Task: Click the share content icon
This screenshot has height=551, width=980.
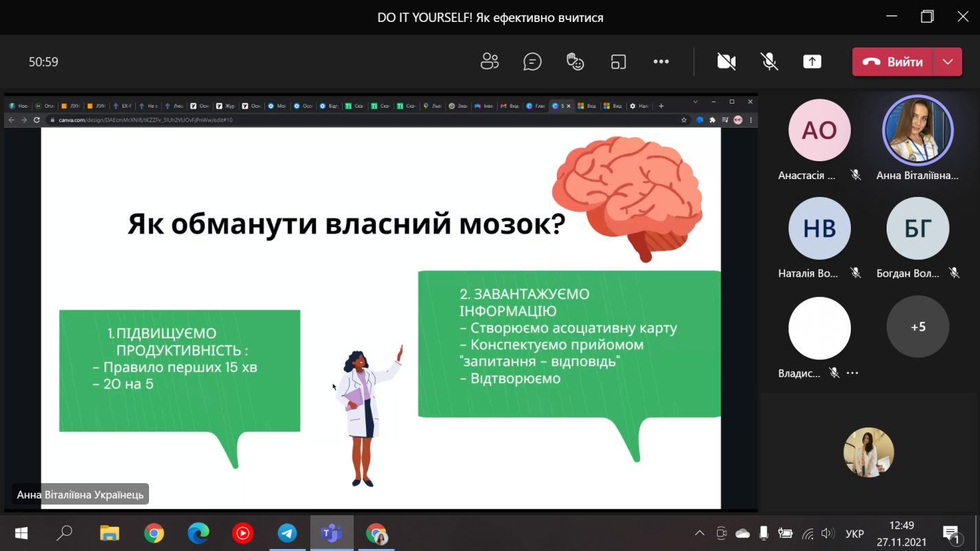Action: click(x=812, y=62)
